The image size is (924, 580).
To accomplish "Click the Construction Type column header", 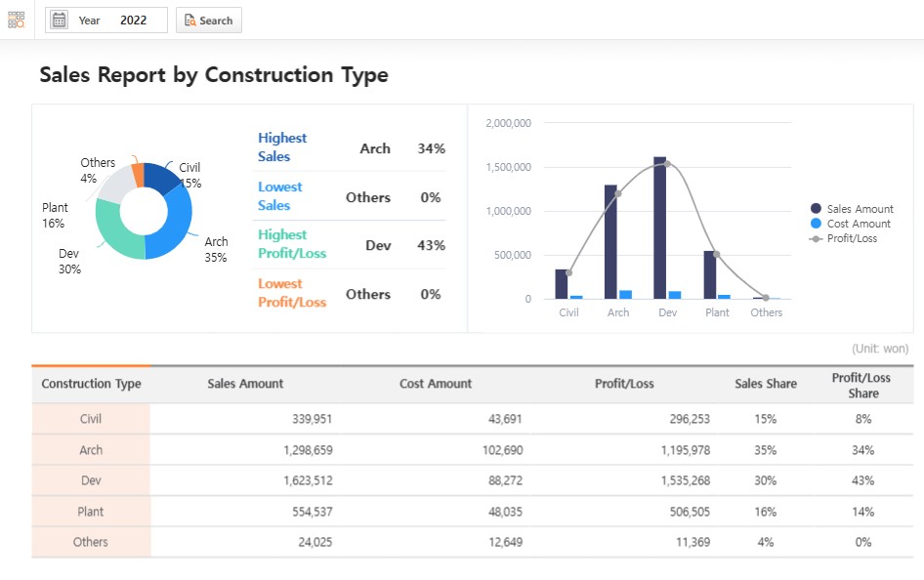I will [x=91, y=384].
